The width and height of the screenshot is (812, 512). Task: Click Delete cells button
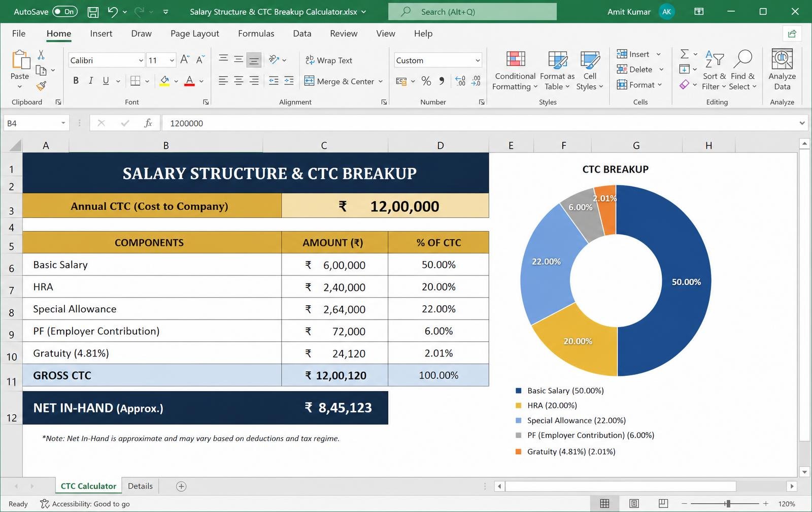pyautogui.click(x=635, y=69)
